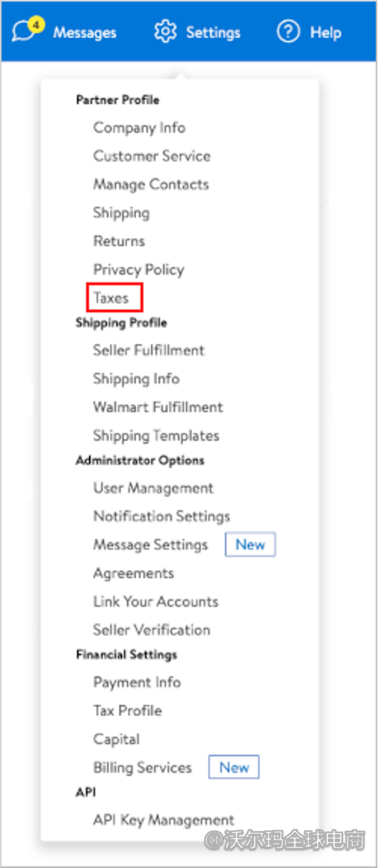
Task: Go to Notification Settings
Action: [x=161, y=516]
